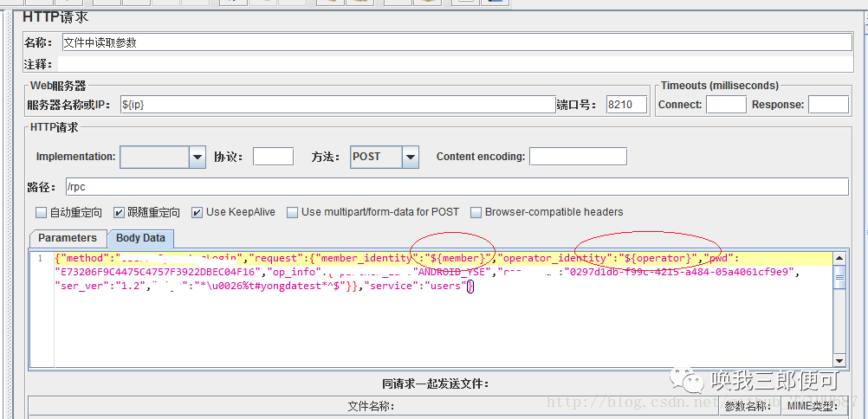The height and width of the screenshot is (419, 868).
Task: Click the body data scrollbar up arrow
Action: pyautogui.click(x=839, y=258)
